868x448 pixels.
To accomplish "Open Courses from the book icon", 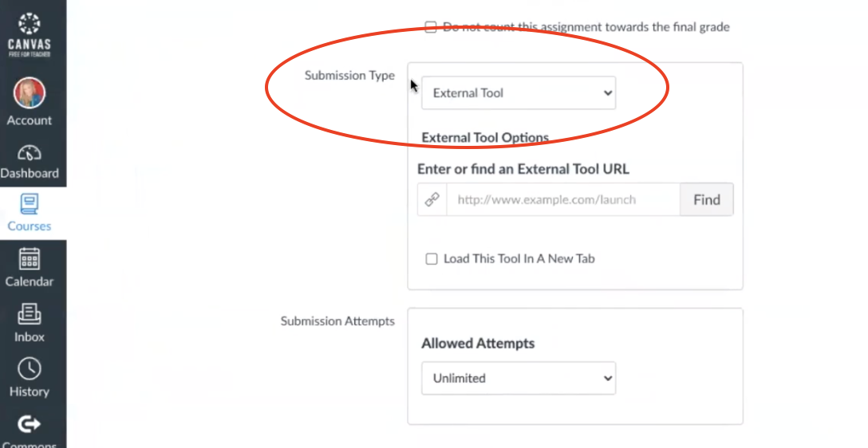I will tap(30, 204).
